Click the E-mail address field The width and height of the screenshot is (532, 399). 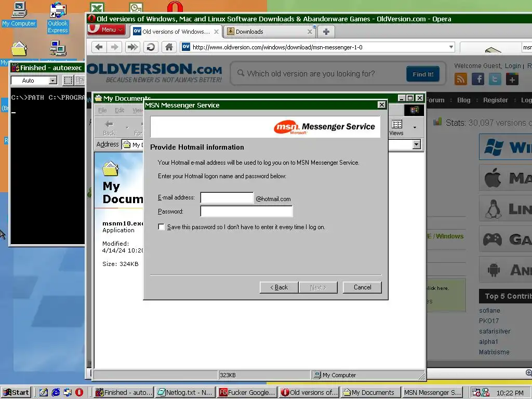click(227, 198)
